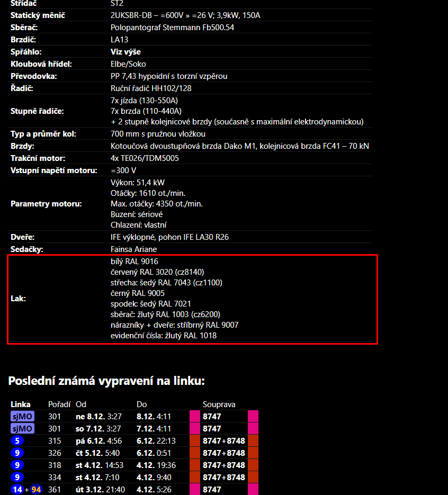448x495 pixels.
Task: Click the 'Poslední známá vypravení na linku' heading
Action: point(106,381)
